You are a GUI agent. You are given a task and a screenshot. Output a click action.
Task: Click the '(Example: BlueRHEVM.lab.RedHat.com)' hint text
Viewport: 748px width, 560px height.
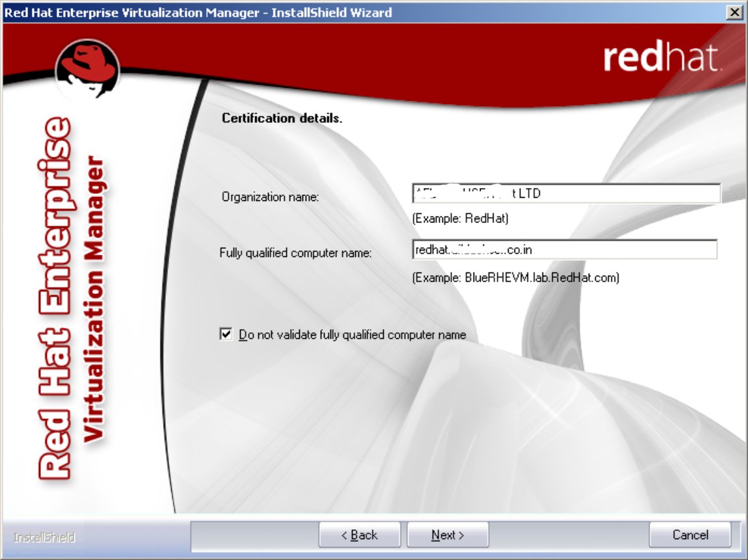[516, 278]
